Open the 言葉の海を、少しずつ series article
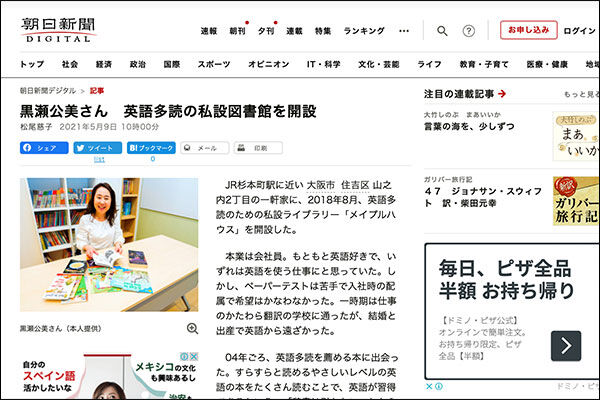Screen dimensions: 600x400 tap(469, 126)
